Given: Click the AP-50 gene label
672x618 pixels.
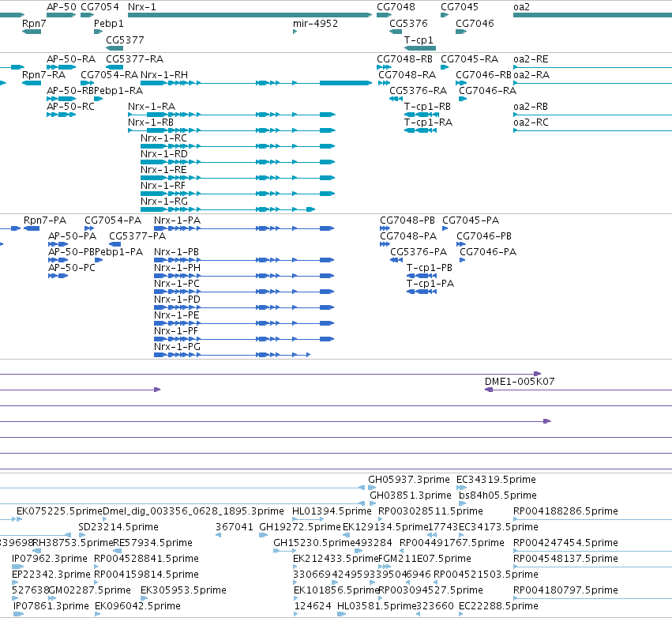Looking at the screenshot, I should 62,7.
